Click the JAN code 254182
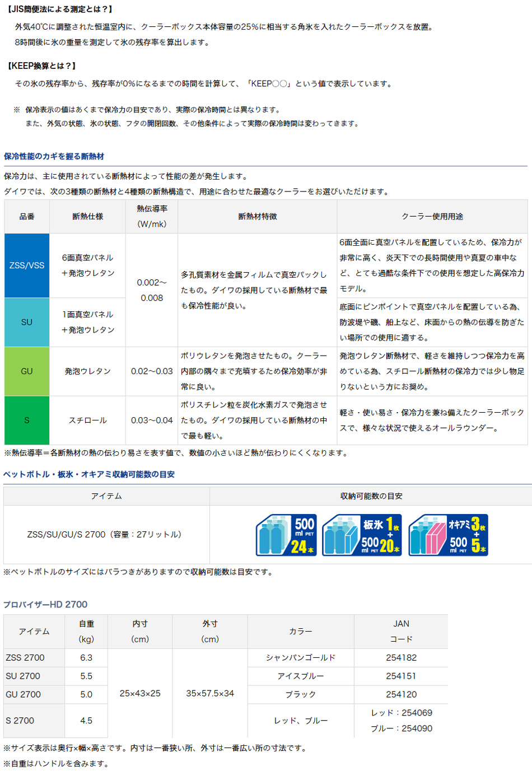The width and height of the screenshot is (532, 771). (x=401, y=658)
